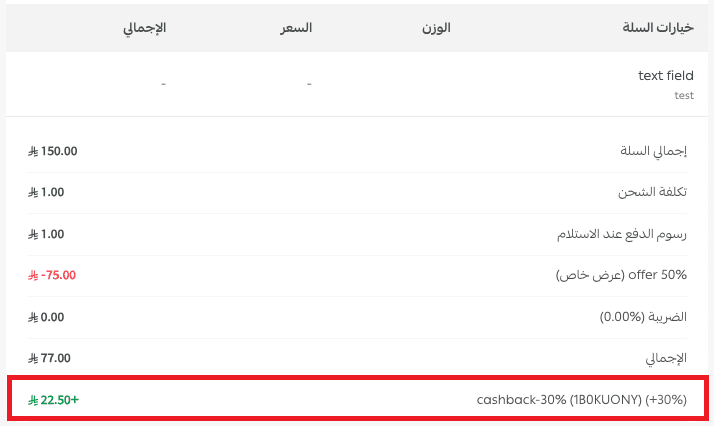This screenshot has height=426, width=714.
Task: Click the test value under text field
Action: (x=684, y=96)
